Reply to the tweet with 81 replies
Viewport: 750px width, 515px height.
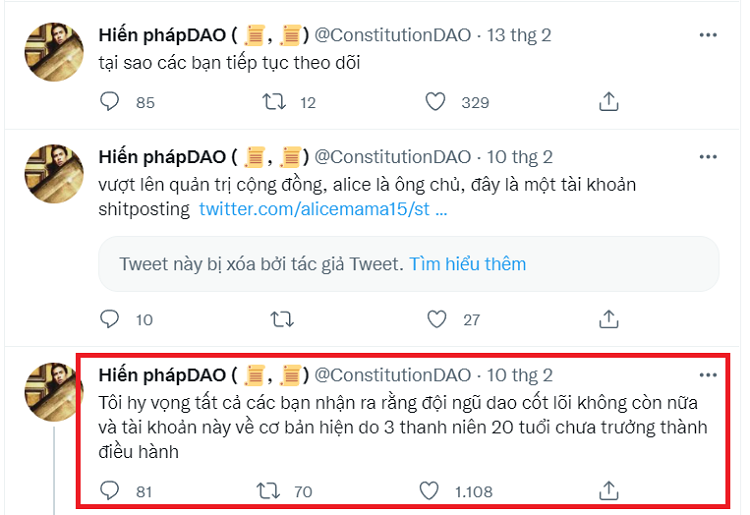pos(111,490)
